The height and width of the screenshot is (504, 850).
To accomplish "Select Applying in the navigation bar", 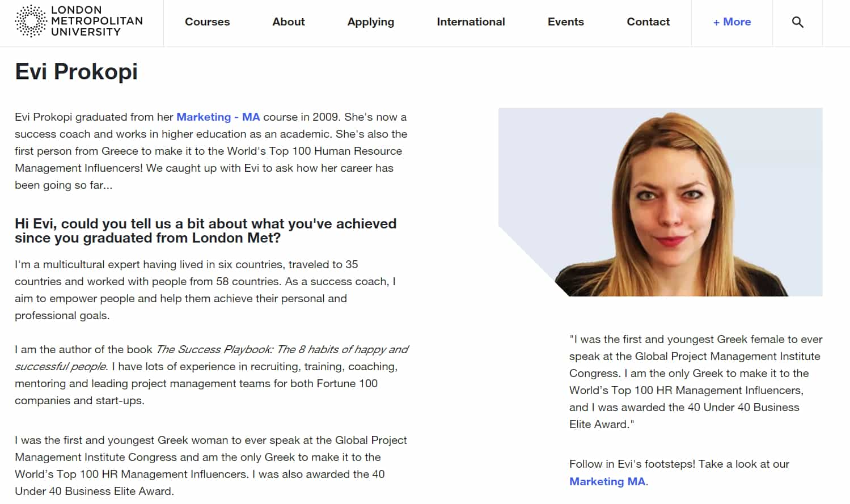I will coord(370,22).
